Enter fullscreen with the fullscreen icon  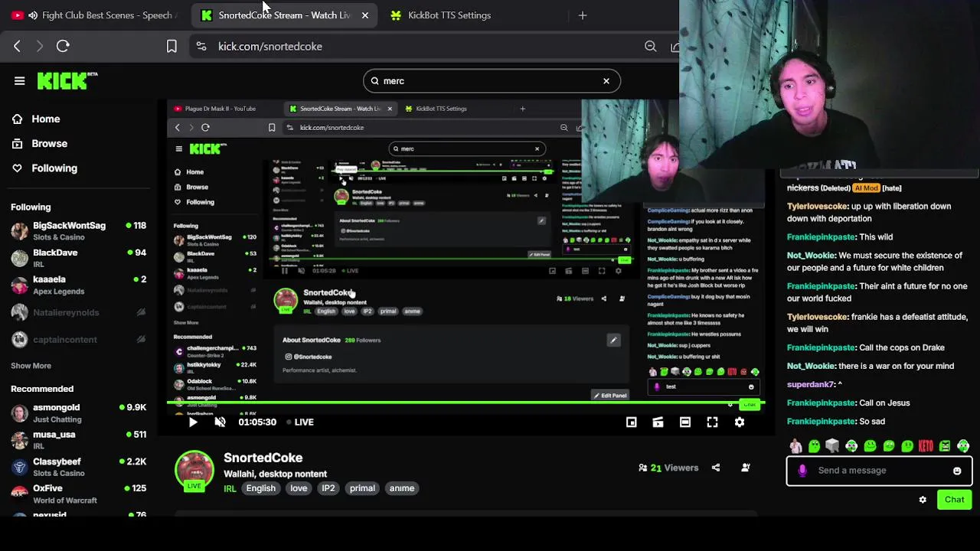712,422
